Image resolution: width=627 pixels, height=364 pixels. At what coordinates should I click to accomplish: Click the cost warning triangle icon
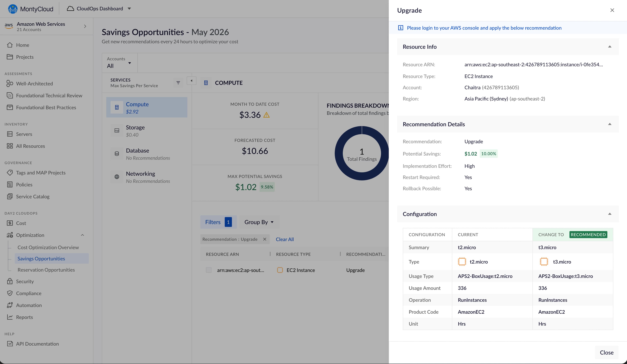point(266,115)
